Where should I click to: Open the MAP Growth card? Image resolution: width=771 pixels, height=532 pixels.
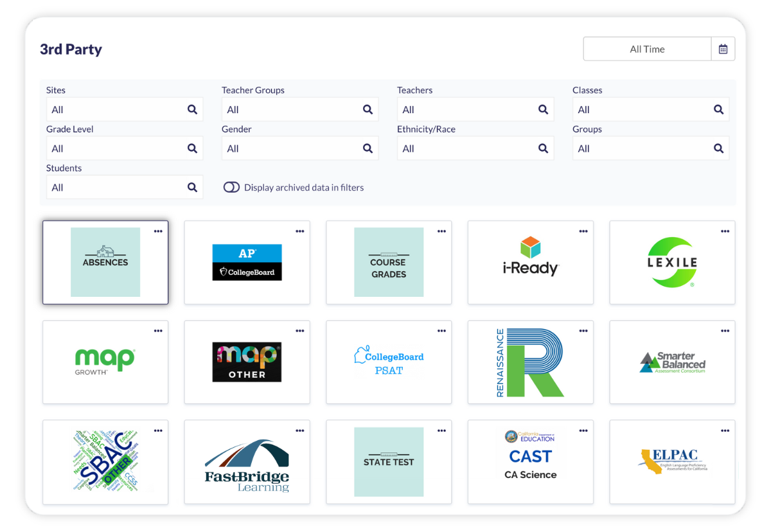pos(105,362)
